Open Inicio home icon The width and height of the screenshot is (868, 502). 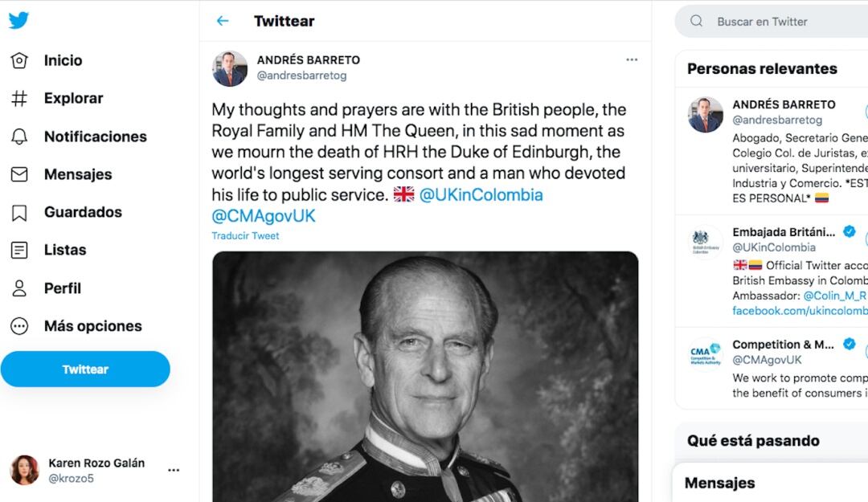pyautogui.click(x=19, y=60)
